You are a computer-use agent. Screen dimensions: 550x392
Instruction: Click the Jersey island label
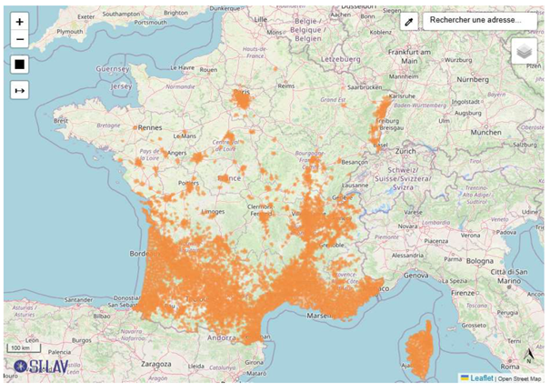coord(121,86)
